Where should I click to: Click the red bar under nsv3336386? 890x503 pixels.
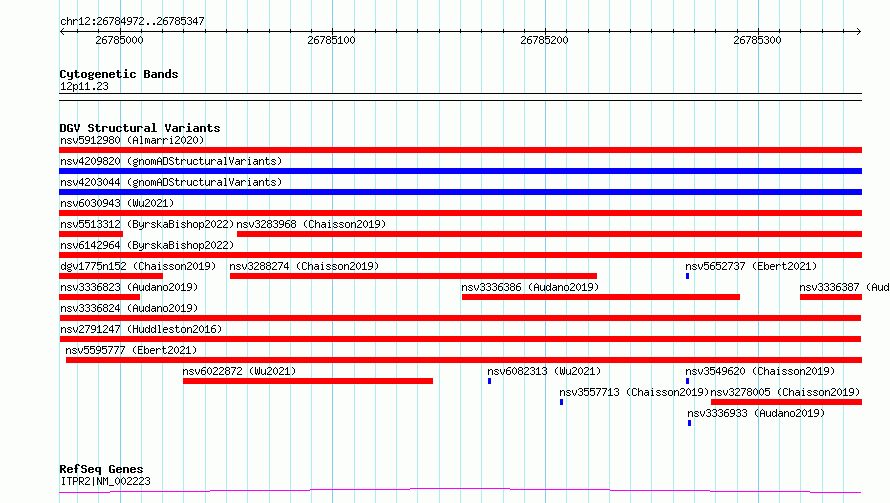pyautogui.click(x=601, y=297)
